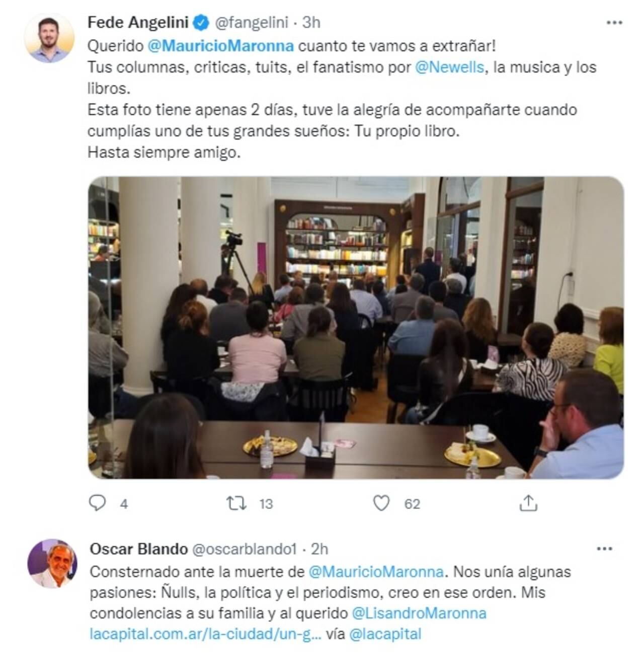Open the 3h timestamp of Fede's tweet

[311, 23]
